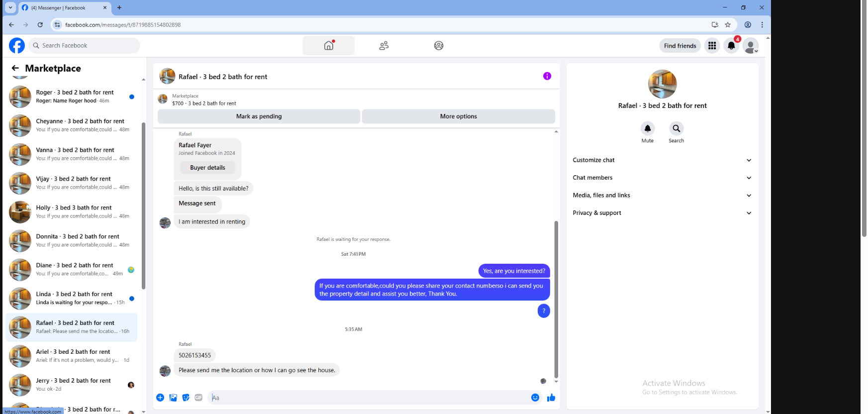
Task: Open the Vijay conversation
Action: pos(72,183)
